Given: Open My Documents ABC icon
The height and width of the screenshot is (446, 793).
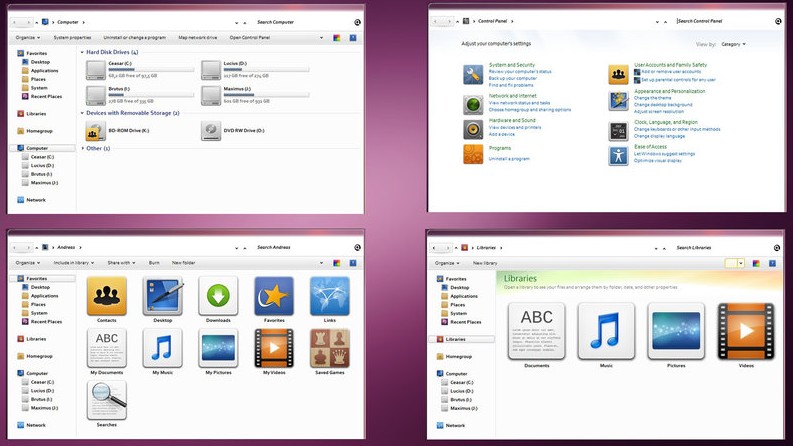Looking at the screenshot, I should [x=107, y=348].
